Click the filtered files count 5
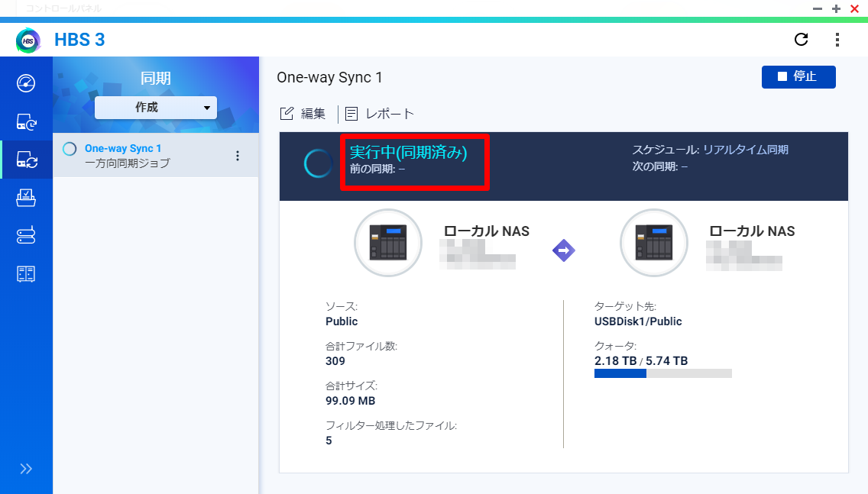The width and height of the screenshot is (868, 494). click(329, 441)
